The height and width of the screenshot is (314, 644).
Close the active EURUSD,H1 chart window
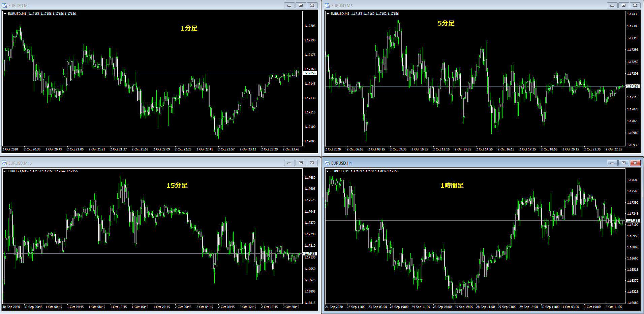tap(635, 163)
